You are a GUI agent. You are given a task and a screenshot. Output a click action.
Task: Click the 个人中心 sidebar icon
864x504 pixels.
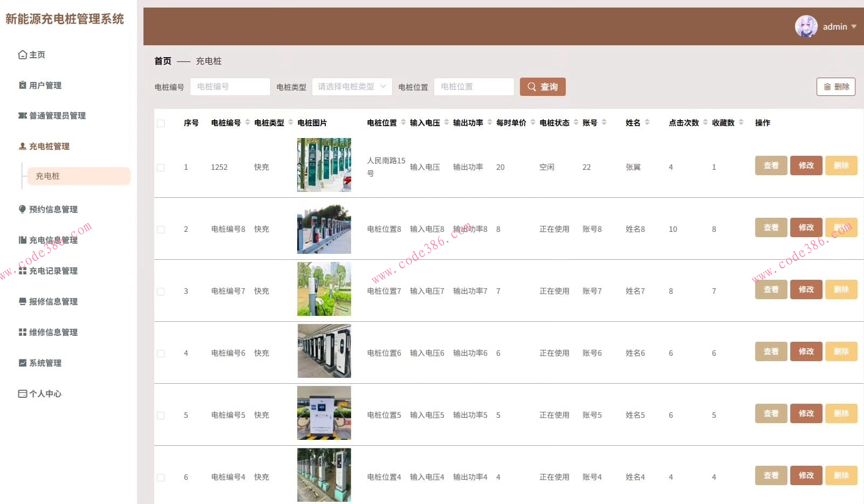click(22, 393)
